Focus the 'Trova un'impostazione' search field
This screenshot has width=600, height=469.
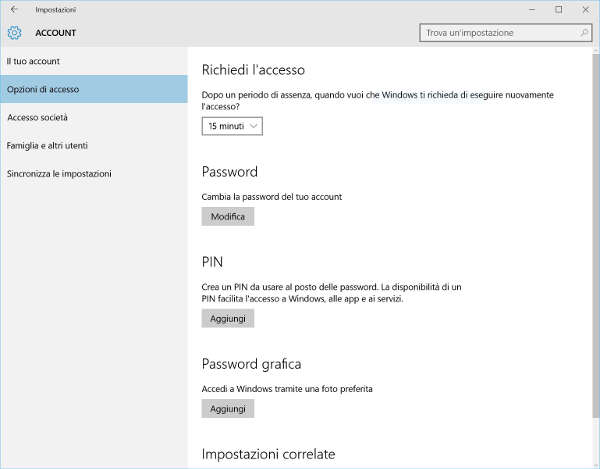495,33
